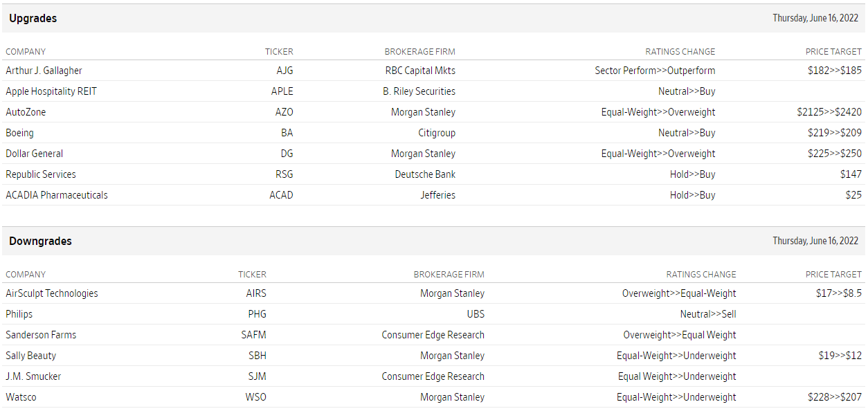Viewport: 868px width, 411px height.
Task: Select the SJM ticker symbol
Action: click(257, 376)
